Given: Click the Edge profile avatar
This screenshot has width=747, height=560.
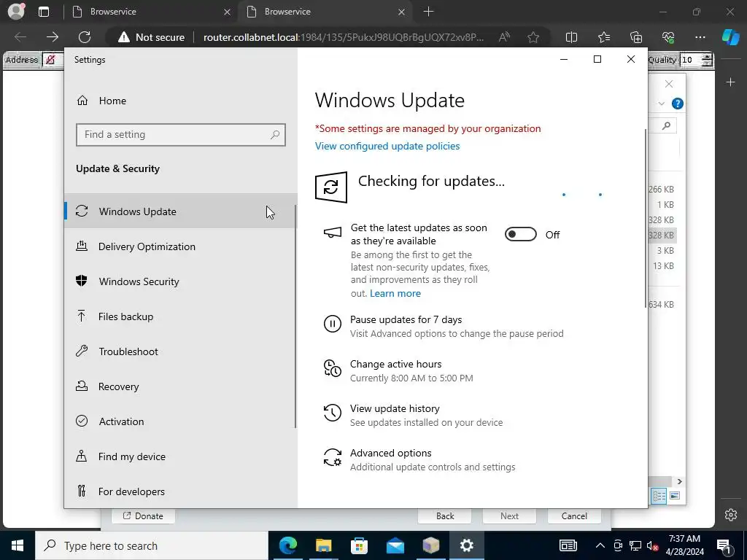Looking at the screenshot, I should [x=16, y=12].
